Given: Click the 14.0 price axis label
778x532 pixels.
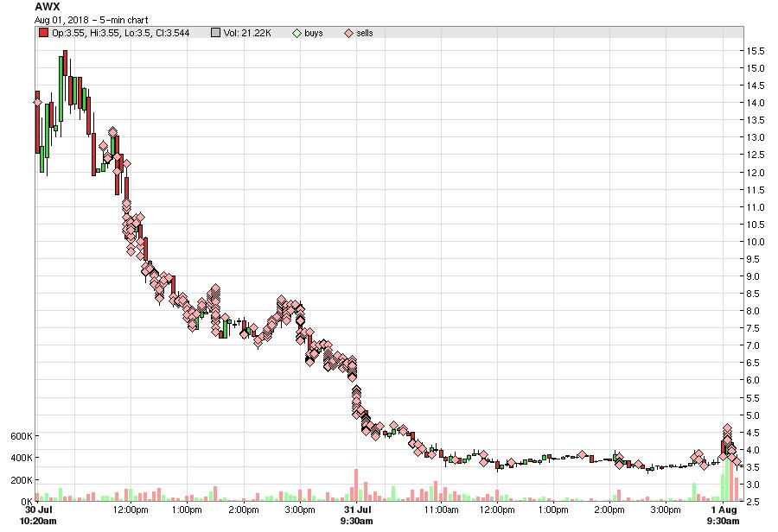Looking at the screenshot, I should [x=756, y=103].
